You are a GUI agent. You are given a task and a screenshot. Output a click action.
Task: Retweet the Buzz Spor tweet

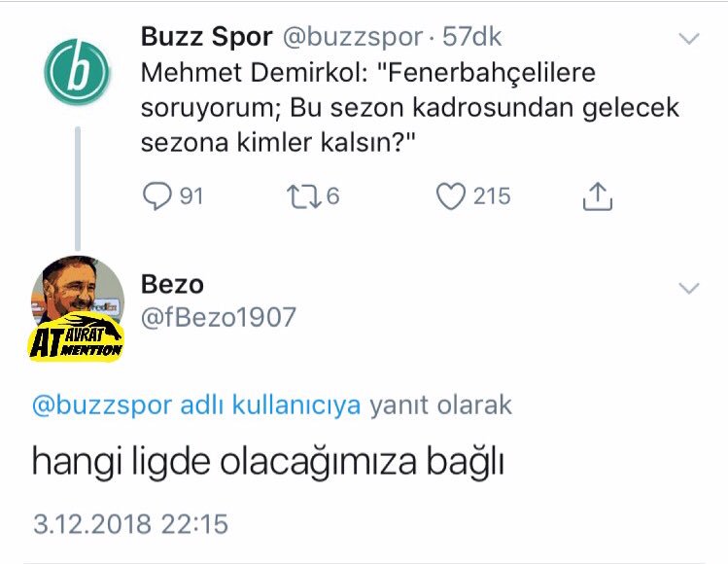click(x=304, y=196)
